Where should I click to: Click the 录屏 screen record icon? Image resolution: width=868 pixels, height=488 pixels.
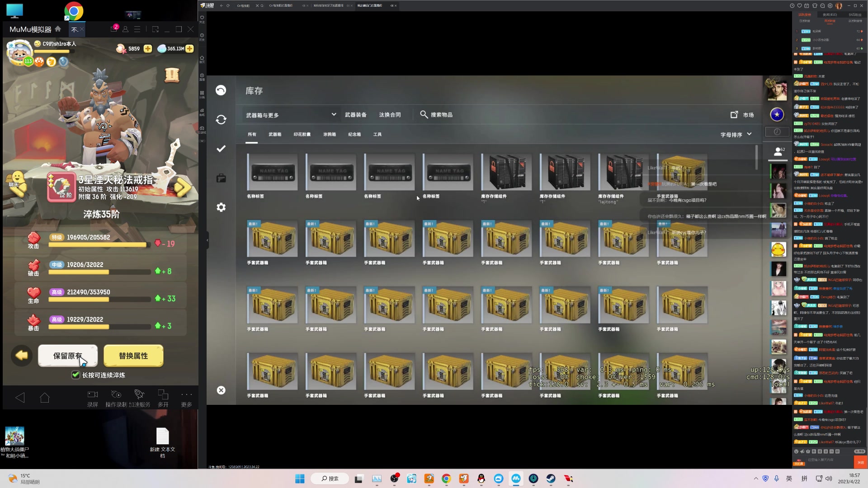coord(93,398)
